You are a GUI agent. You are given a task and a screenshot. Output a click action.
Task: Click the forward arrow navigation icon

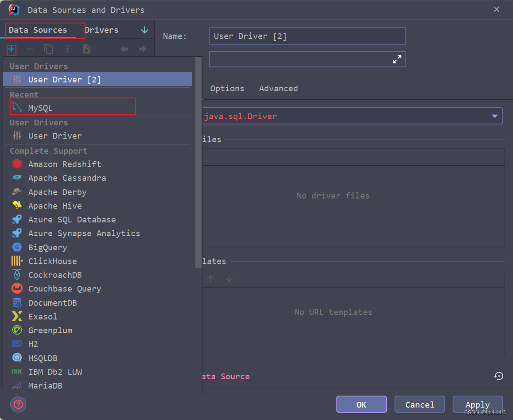[143, 49]
